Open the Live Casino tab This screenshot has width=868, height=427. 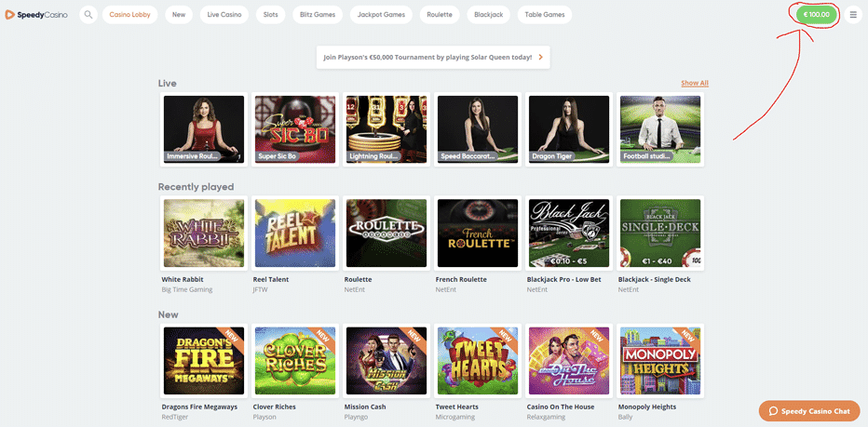pos(224,15)
